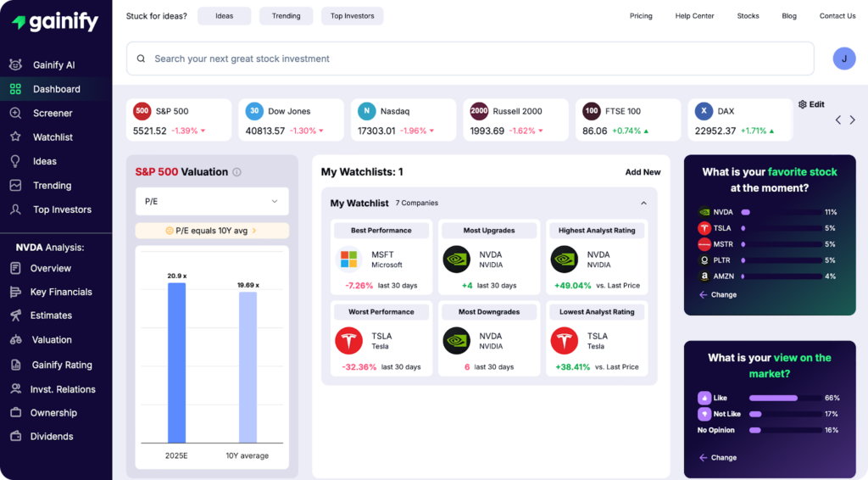
Task: Click the Edit gear icon
Action: [803, 104]
